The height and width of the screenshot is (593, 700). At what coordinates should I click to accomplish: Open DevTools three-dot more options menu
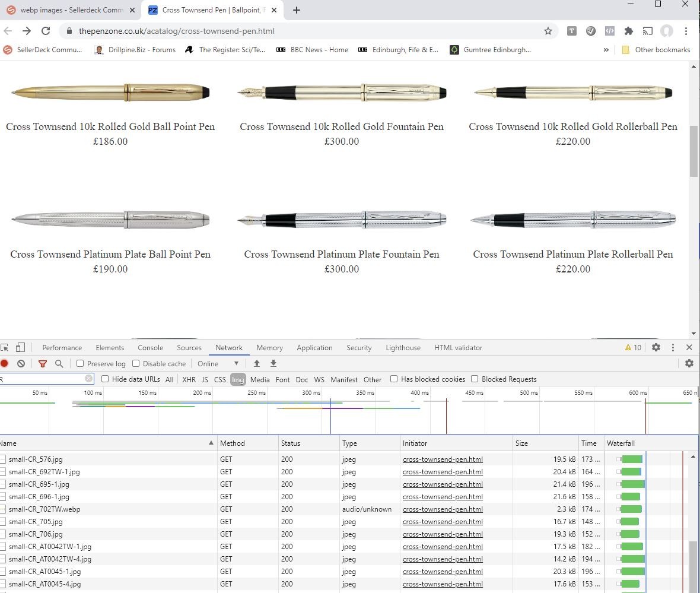coord(673,347)
